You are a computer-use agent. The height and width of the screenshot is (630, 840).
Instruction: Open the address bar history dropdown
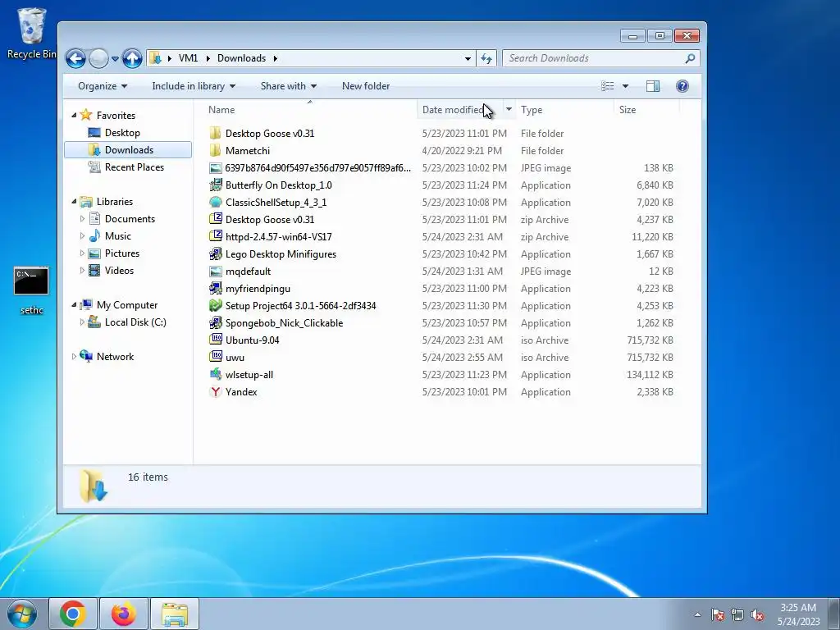(468, 58)
